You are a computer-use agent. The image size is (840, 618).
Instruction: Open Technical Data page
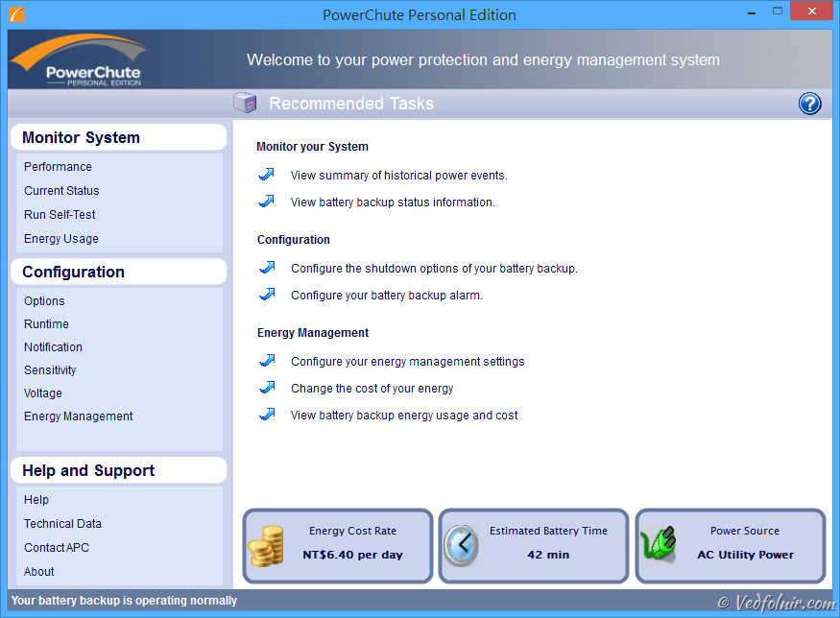[x=62, y=524]
